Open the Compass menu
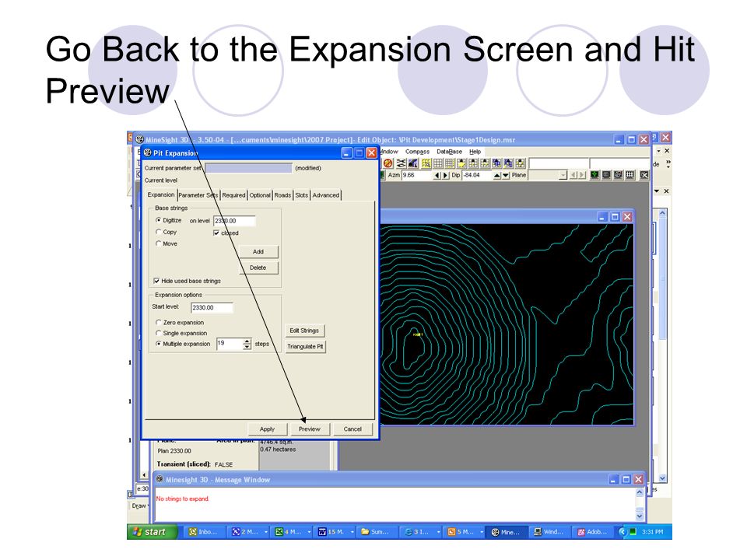The height and width of the screenshot is (560, 747). [x=417, y=152]
